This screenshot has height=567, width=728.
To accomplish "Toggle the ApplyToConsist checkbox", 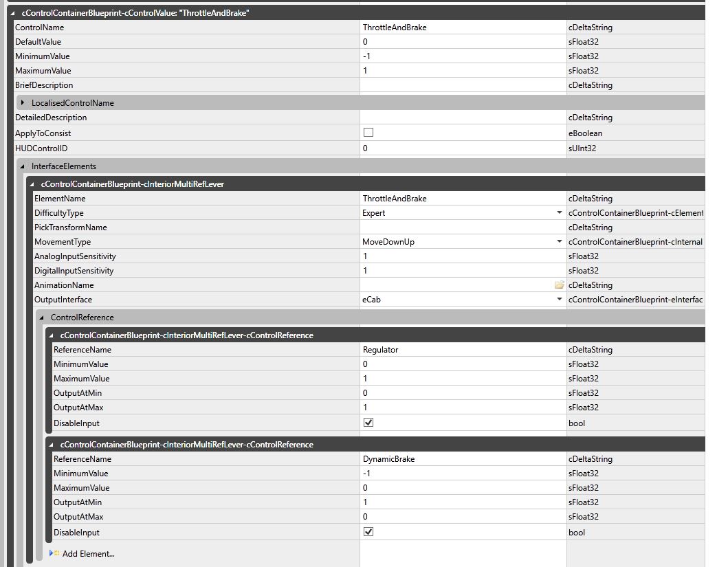I will (368, 133).
